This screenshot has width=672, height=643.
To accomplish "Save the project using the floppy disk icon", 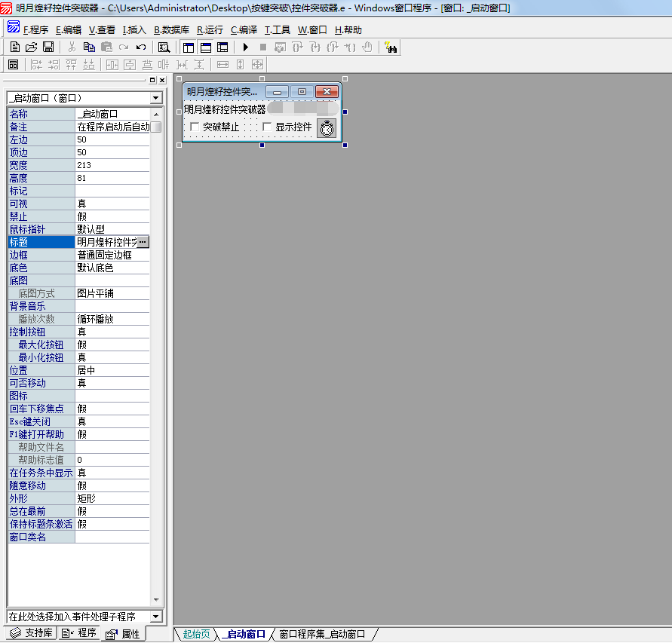I will tap(48, 47).
